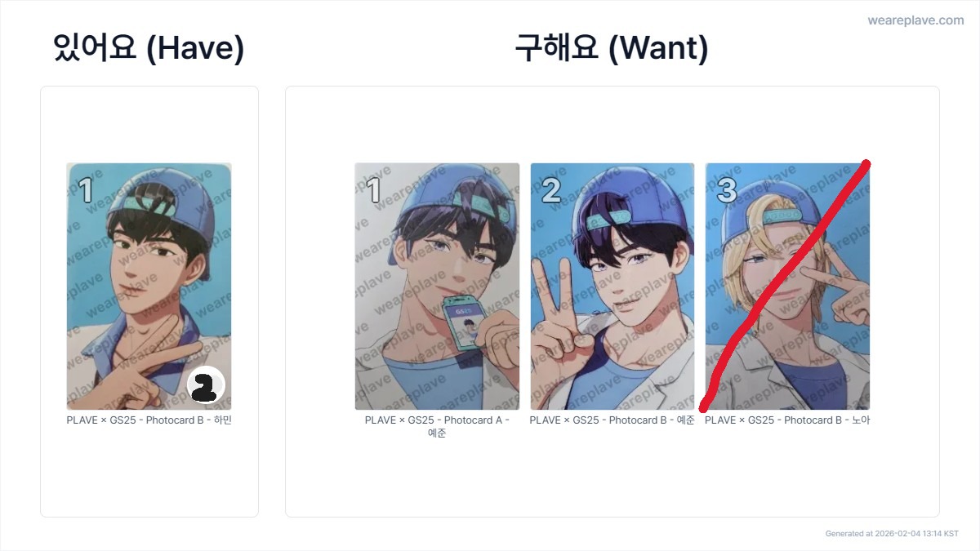Select the crossed-out Noah Photocard B thumbnail

point(787,287)
